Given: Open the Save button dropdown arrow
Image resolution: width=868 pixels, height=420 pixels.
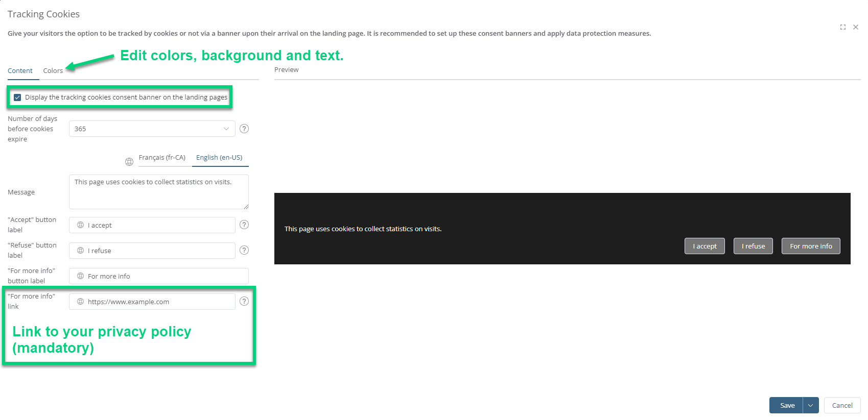Looking at the screenshot, I should [811, 405].
